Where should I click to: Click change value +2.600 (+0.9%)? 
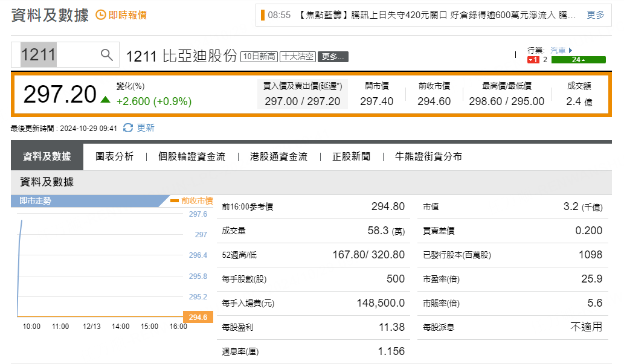154,101
